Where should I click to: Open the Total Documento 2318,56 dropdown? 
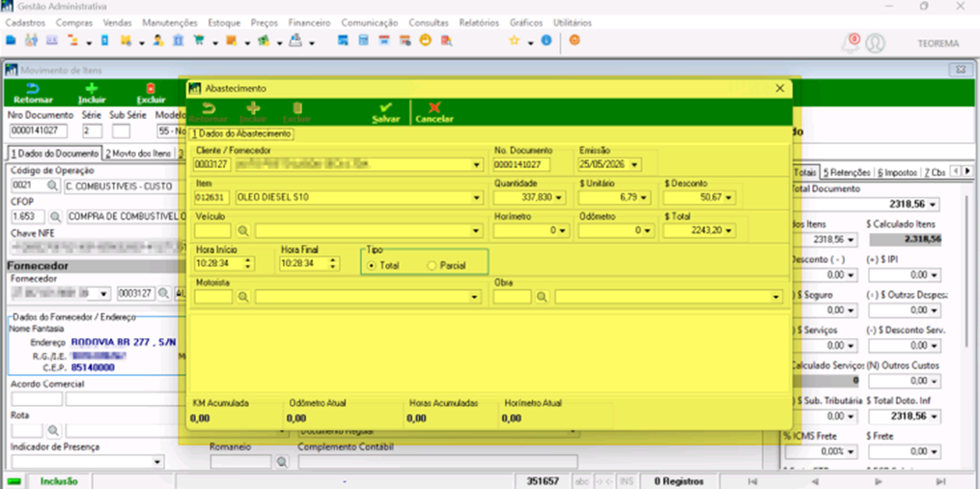933,205
